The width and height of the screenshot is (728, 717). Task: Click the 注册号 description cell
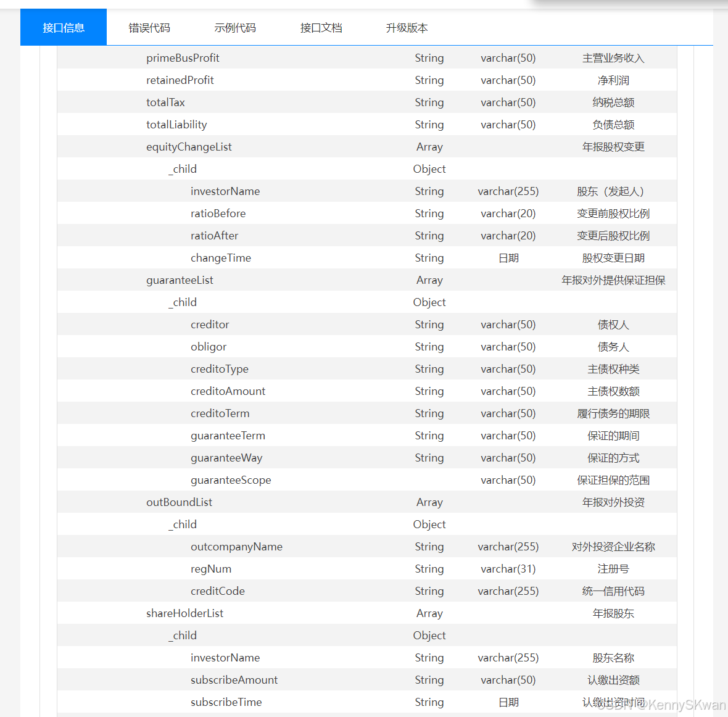coord(613,570)
